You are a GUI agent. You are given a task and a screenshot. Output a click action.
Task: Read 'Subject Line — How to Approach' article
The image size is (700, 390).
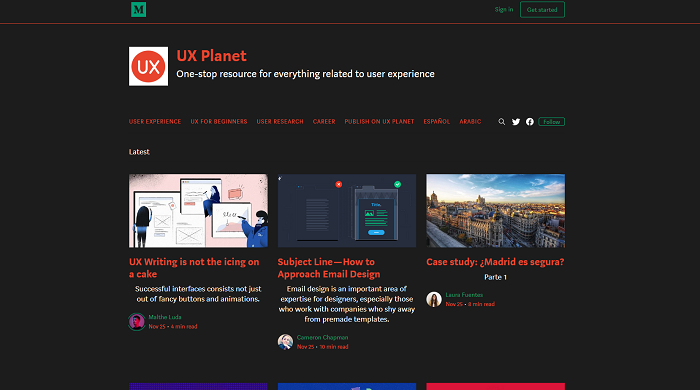point(329,268)
